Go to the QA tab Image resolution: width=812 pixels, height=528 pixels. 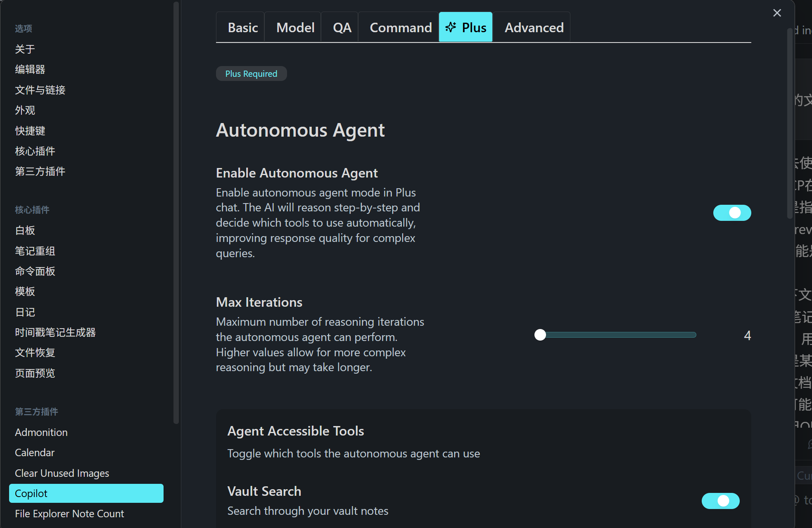pyautogui.click(x=342, y=28)
